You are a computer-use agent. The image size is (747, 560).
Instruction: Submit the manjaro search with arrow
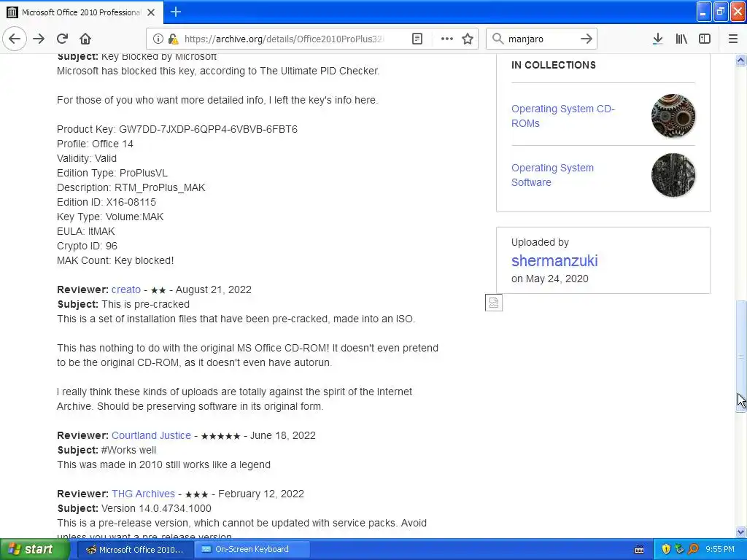point(587,39)
